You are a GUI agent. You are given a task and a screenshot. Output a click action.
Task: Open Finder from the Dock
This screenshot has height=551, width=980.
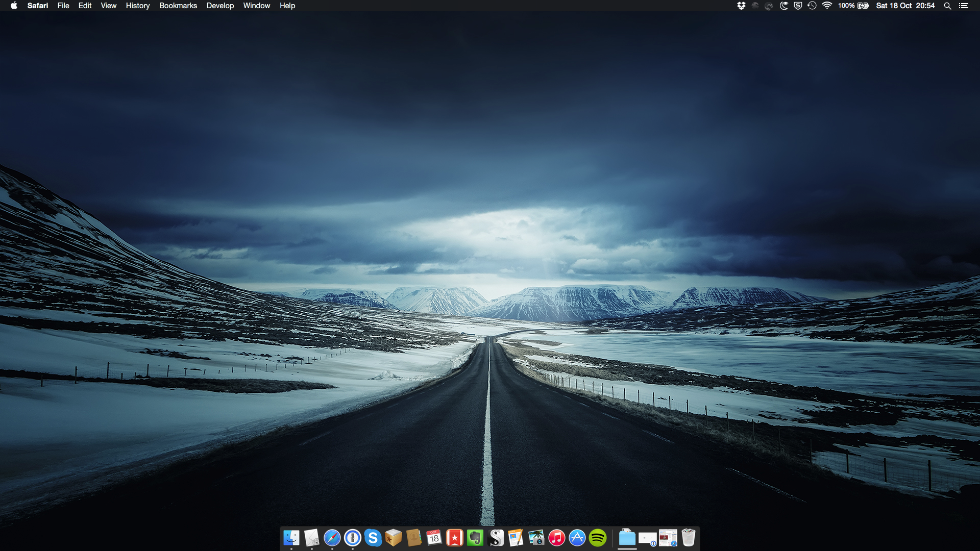click(291, 538)
